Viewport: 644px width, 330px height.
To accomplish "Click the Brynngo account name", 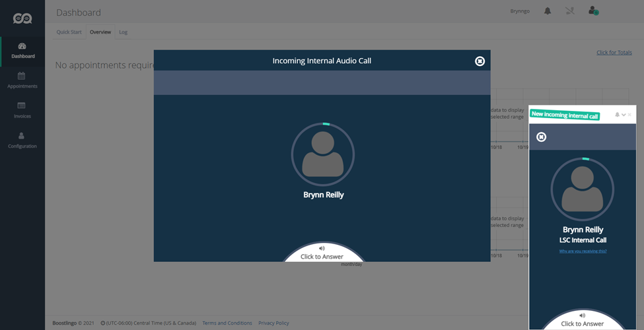I will (x=520, y=11).
